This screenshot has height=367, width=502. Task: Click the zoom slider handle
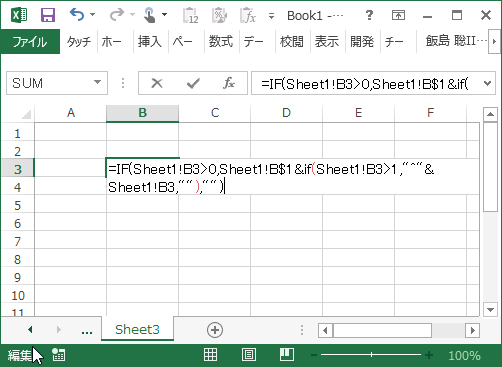tap(371, 355)
